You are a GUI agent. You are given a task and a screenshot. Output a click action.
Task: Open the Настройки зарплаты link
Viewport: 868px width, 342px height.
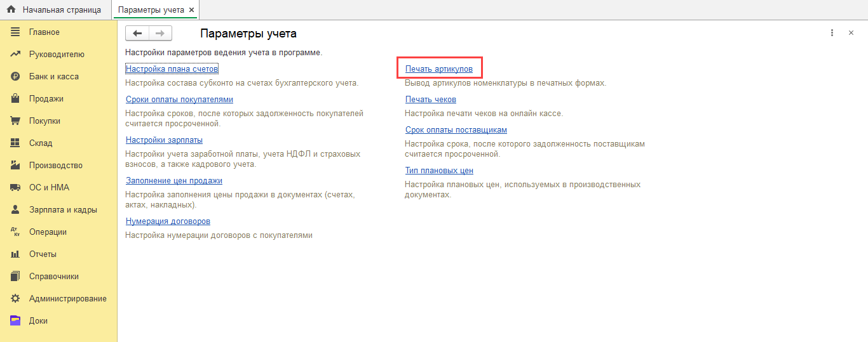coord(164,140)
